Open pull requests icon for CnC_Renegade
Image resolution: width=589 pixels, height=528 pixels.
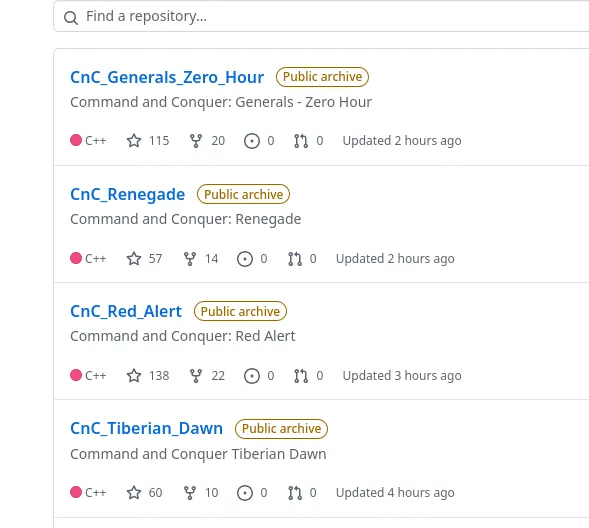point(295,259)
